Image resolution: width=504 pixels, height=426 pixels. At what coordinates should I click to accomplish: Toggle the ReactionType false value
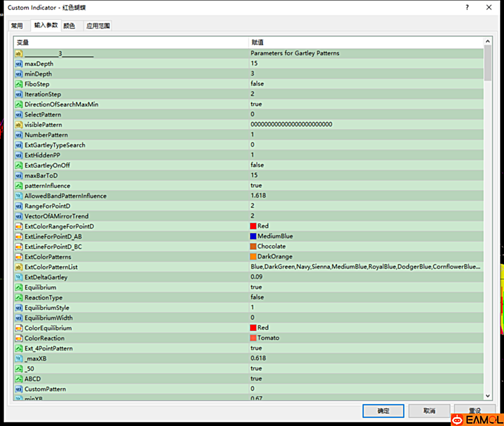point(257,297)
